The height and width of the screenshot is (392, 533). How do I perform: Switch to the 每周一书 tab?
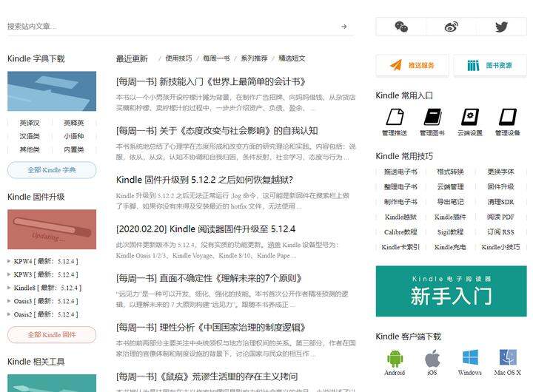pyautogui.click(x=216, y=58)
